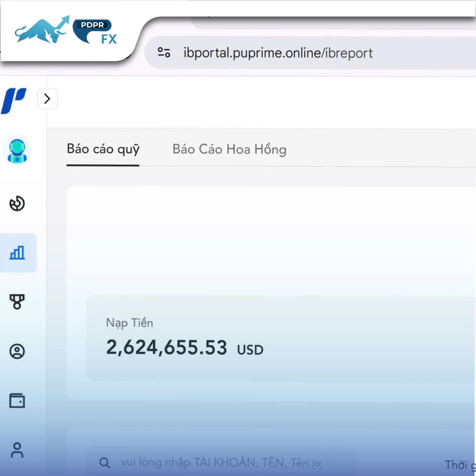The height and width of the screenshot is (476, 476).
Task: Click the Nạp Tiền deposit card
Action: (280, 338)
